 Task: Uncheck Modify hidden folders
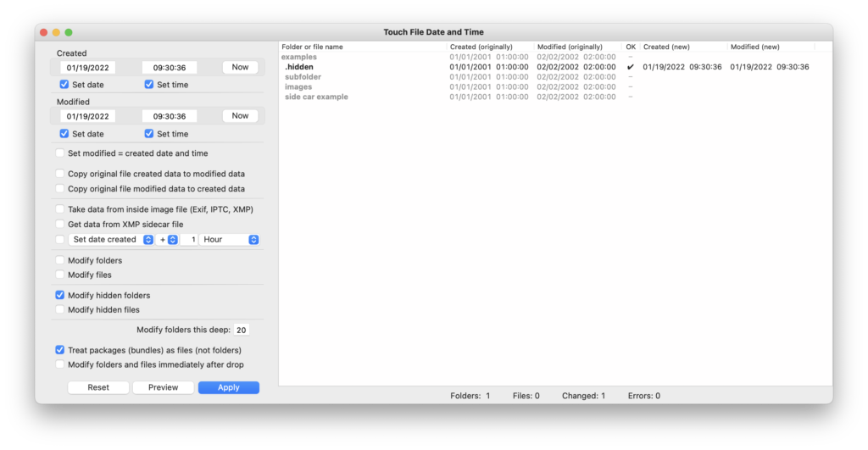[60, 295]
